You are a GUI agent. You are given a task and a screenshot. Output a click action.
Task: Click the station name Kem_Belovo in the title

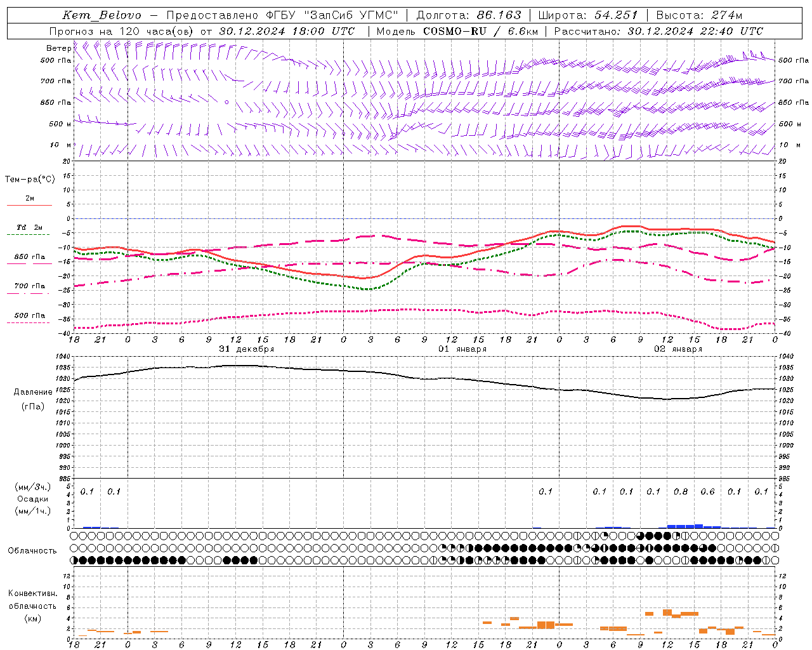point(101,15)
